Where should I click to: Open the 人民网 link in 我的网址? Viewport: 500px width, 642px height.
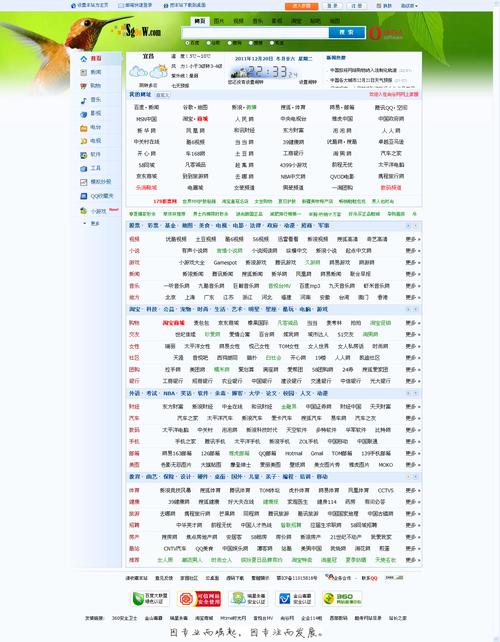(244, 119)
